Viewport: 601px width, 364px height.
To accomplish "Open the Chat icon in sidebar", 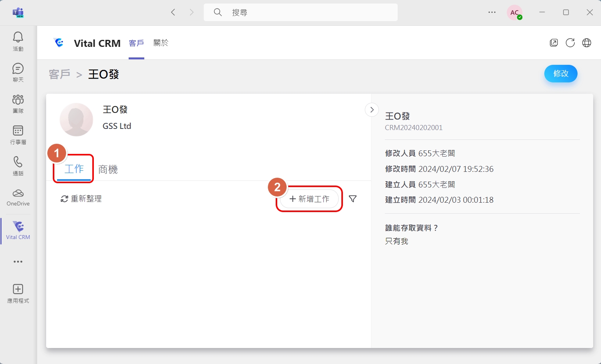I will click(18, 72).
